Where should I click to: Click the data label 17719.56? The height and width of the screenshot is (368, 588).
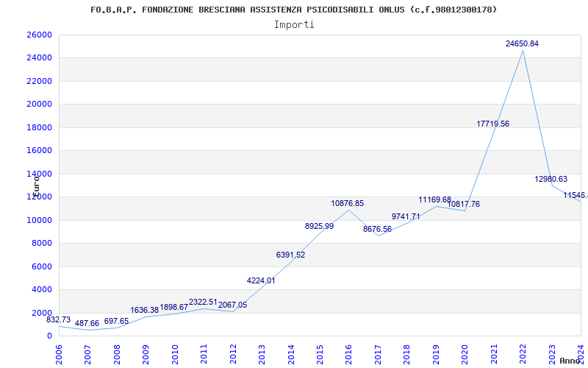[492, 124]
